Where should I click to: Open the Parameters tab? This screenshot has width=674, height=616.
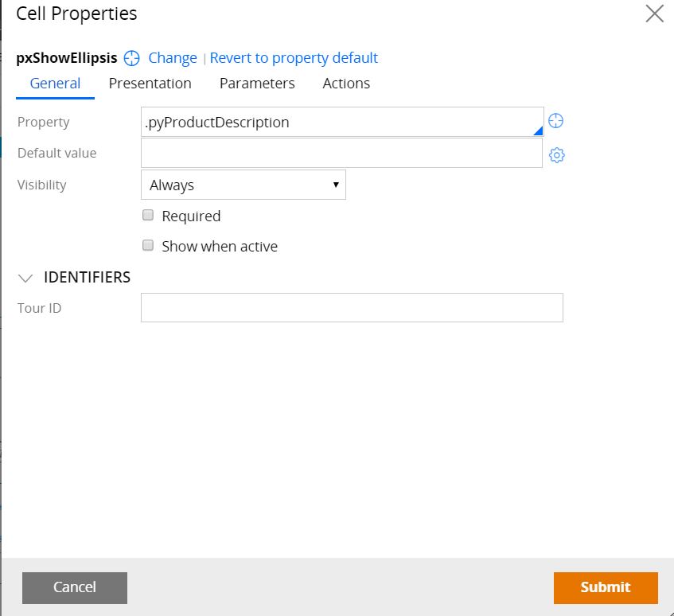point(257,84)
